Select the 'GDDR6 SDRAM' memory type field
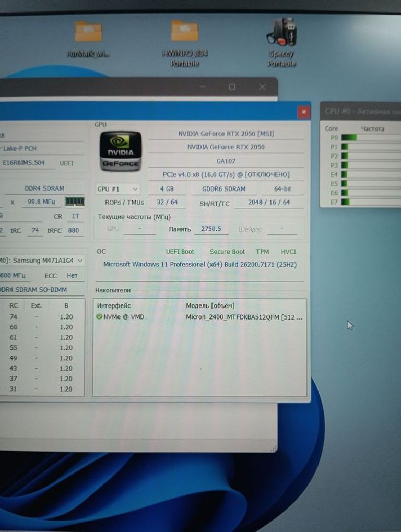401x532 pixels. tap(224, 189)
